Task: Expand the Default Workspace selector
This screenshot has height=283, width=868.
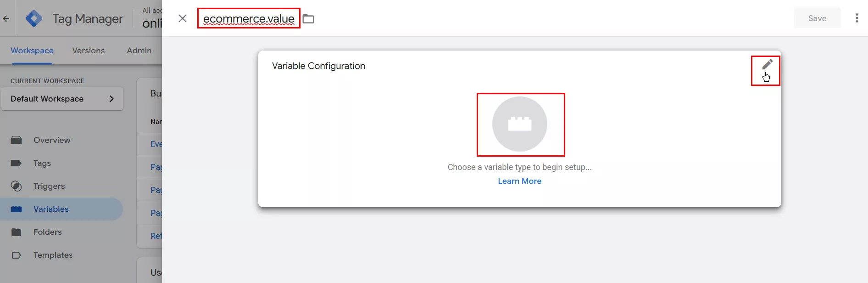Action: [x=62, y=99]
